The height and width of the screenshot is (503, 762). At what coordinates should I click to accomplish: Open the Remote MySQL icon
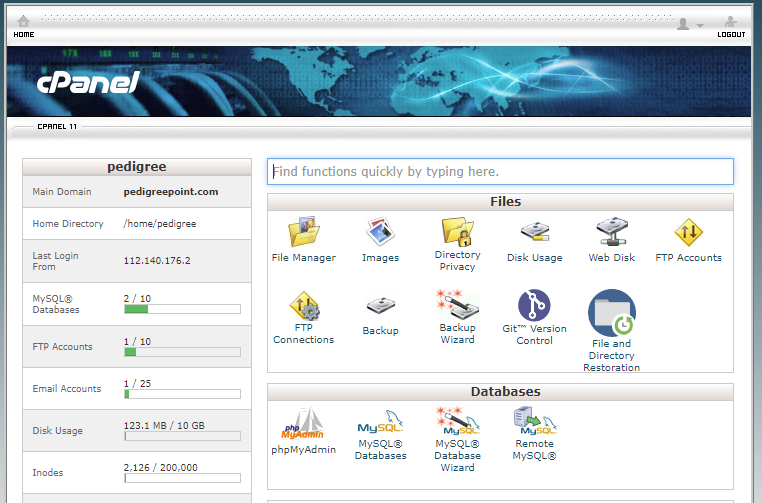coord(535,421)
